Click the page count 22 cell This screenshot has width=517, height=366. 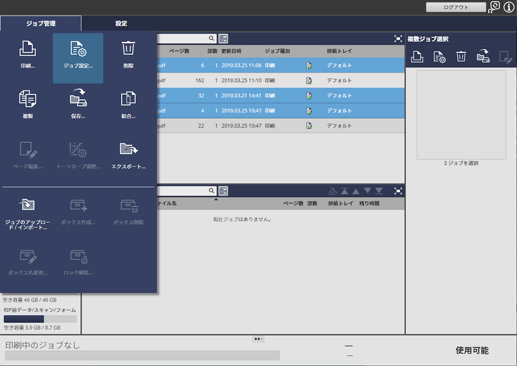201,126
